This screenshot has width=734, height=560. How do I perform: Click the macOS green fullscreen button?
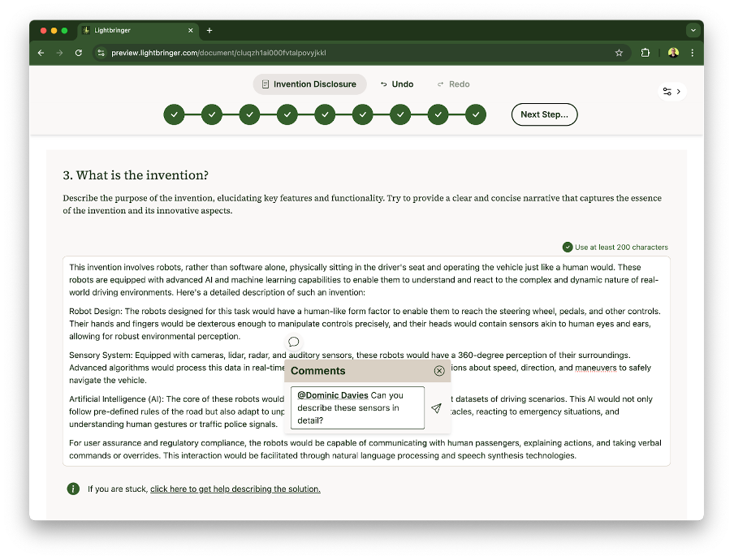(x=65, y=30)
